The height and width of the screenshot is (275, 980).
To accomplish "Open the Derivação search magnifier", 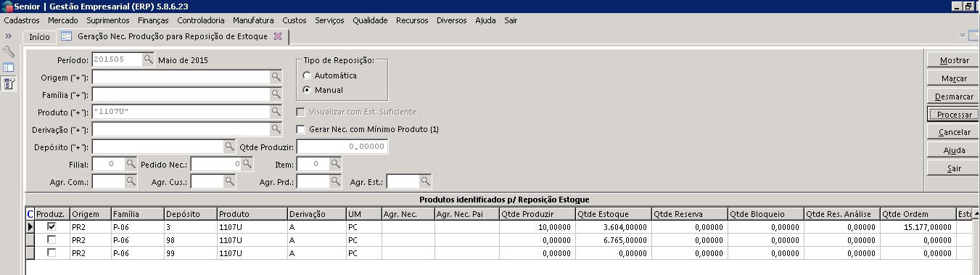I will click(276, 129).
